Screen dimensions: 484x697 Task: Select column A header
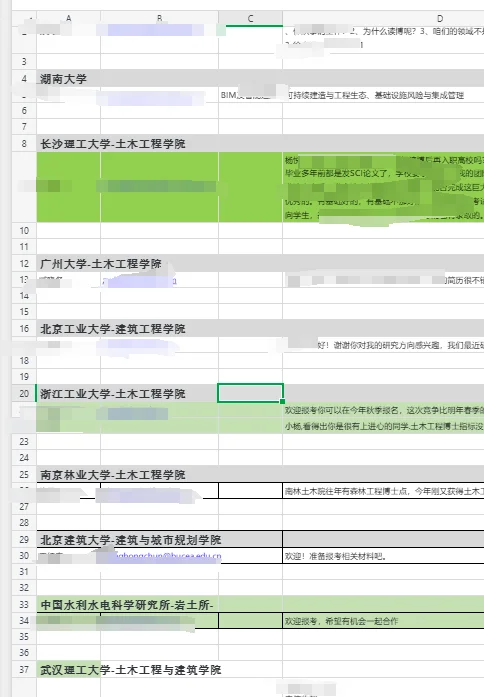pyautogui.click(x=68, y=18)
